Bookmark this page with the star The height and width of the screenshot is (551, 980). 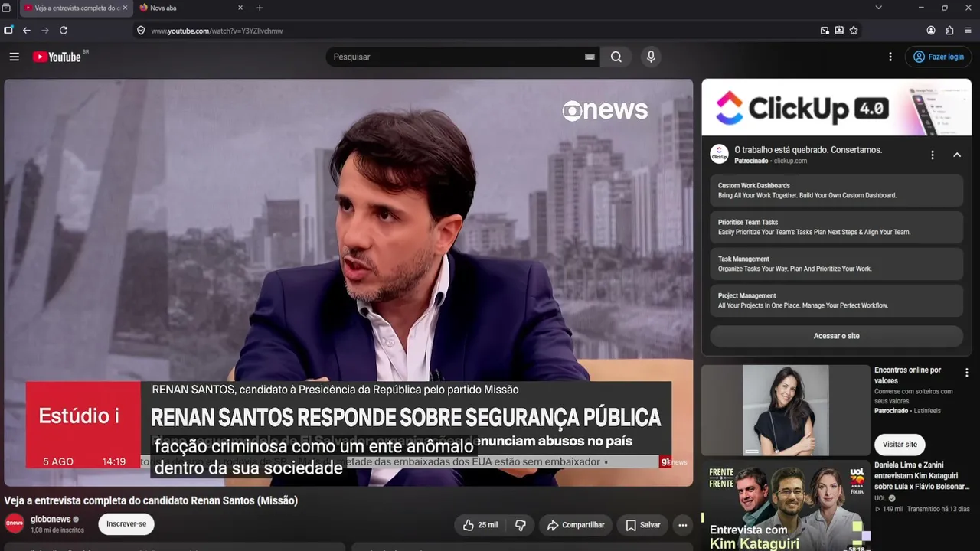(x=854, y=31)
